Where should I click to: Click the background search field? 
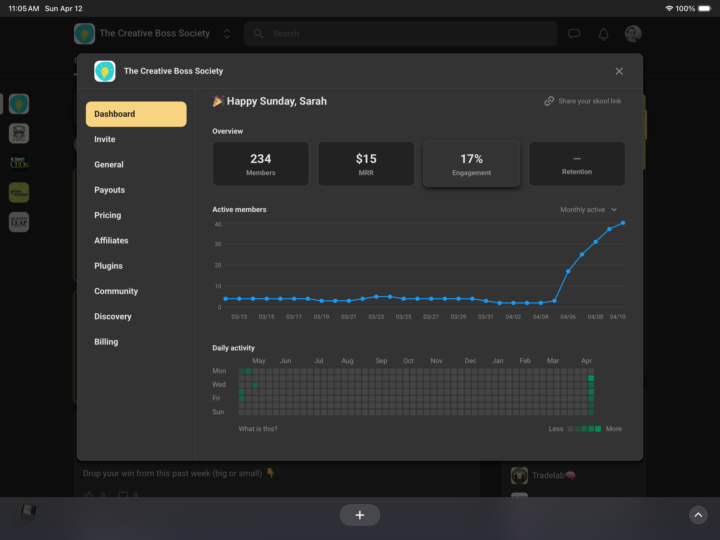pos(400,34)
